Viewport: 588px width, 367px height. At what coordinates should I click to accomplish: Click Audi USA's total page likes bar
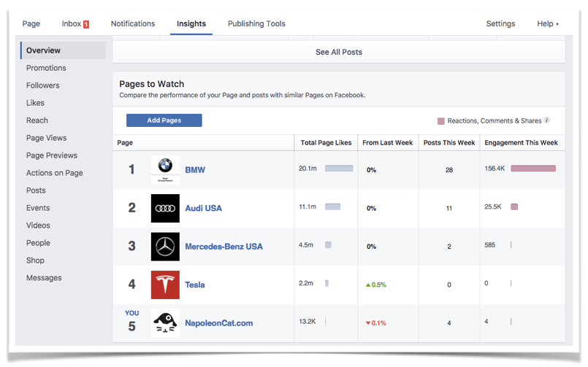point(332,206)
